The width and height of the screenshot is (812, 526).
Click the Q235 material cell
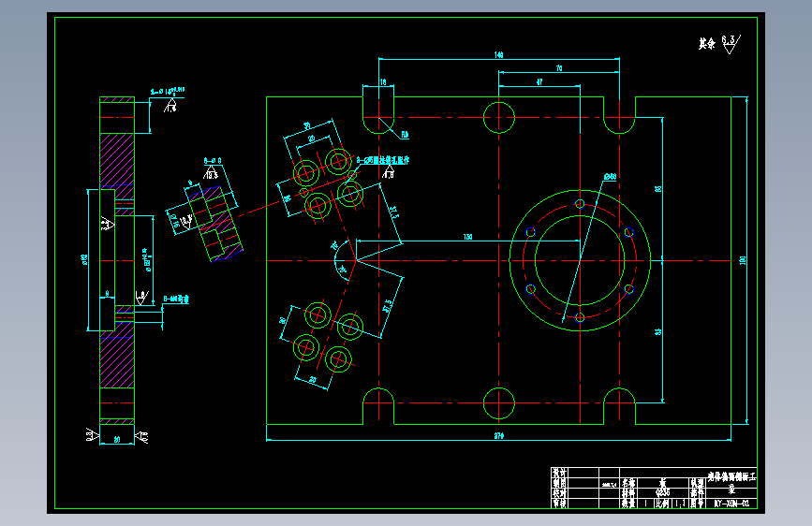tap(662, 492)
